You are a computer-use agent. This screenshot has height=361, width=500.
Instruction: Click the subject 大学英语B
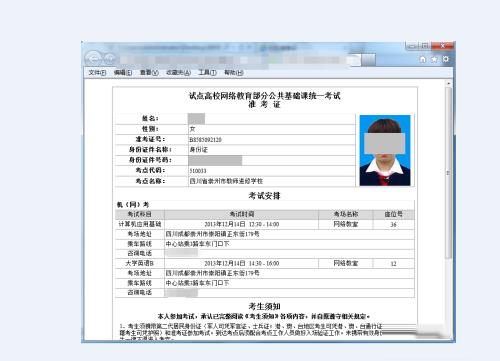click(140, 263)
